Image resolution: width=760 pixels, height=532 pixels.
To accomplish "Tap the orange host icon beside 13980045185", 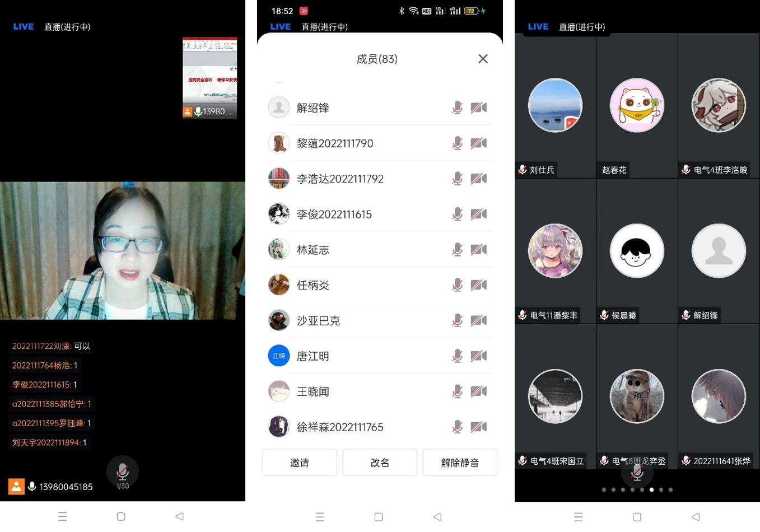I will click(x=16, y=486).
